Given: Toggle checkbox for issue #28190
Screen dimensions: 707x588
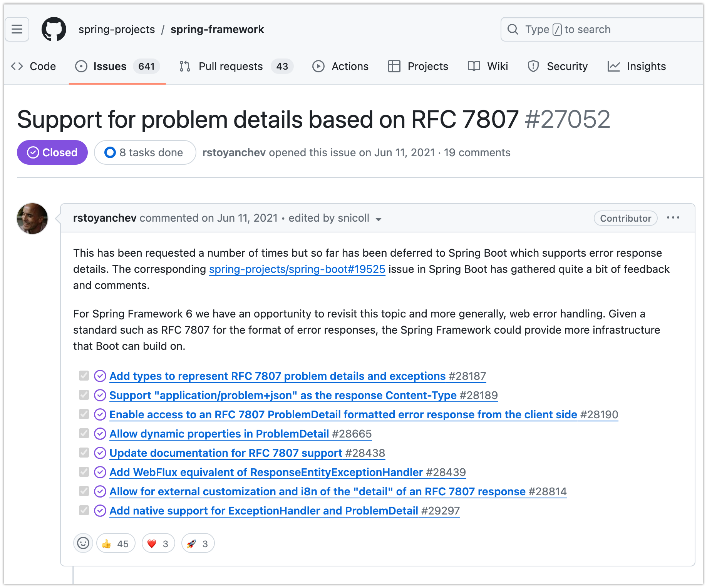Looking at the screenshot, I should [x=84, y=414].
